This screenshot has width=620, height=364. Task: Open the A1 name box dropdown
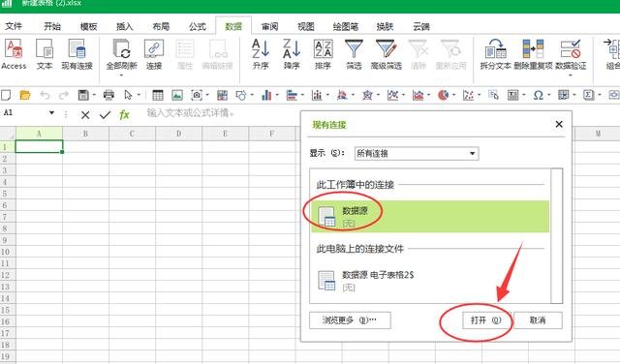pyautogui.click(x=51, y=113)
